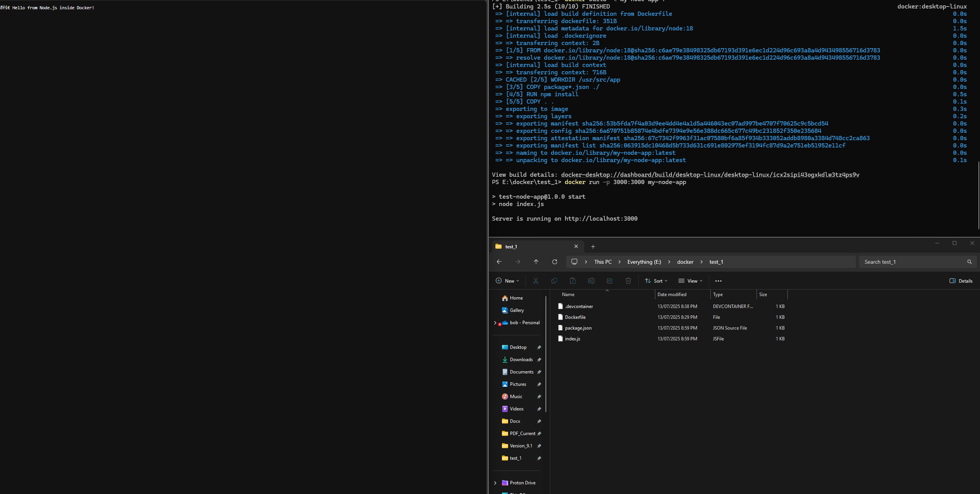Viewport: 980px width, 494px height.
Task: Click the search magnifier icon
Action: (969, 261)
